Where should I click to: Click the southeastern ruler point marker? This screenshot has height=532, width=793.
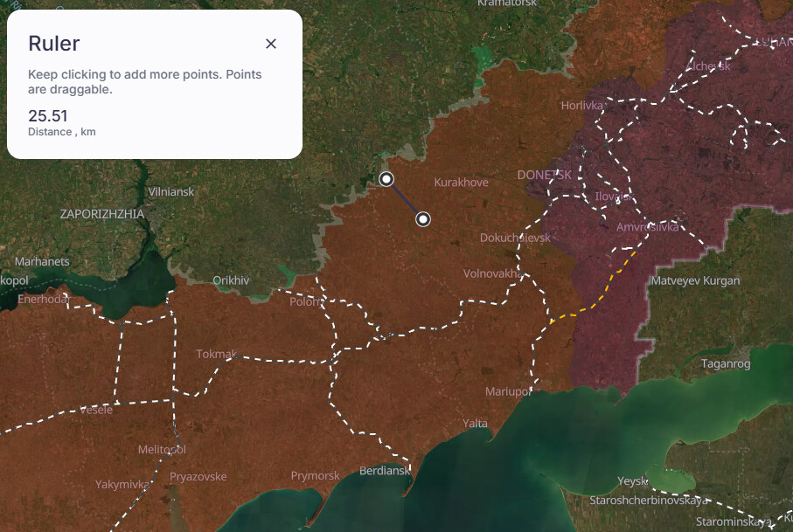click(x=423, y=218)
